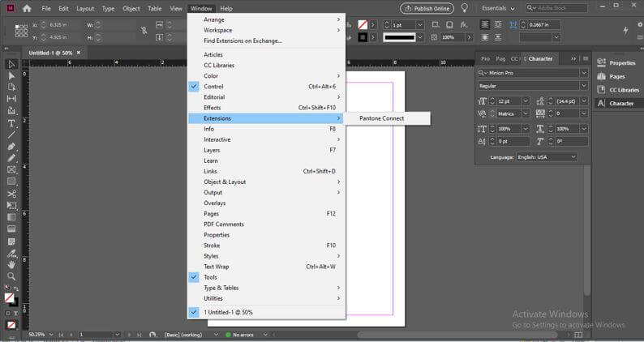The width and height of the screenshot is (644, 342).
Task: Select the Zoom tool
Action: click(x=11, y=276)
